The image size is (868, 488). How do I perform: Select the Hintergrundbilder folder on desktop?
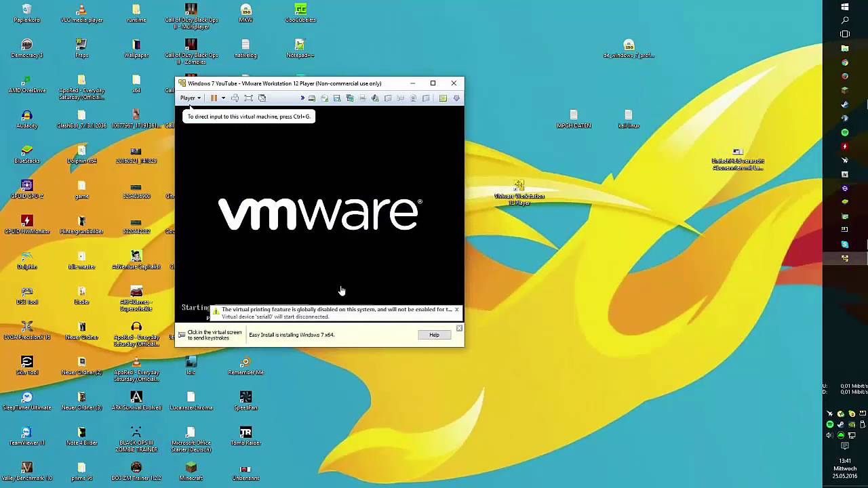click(81, 224)
